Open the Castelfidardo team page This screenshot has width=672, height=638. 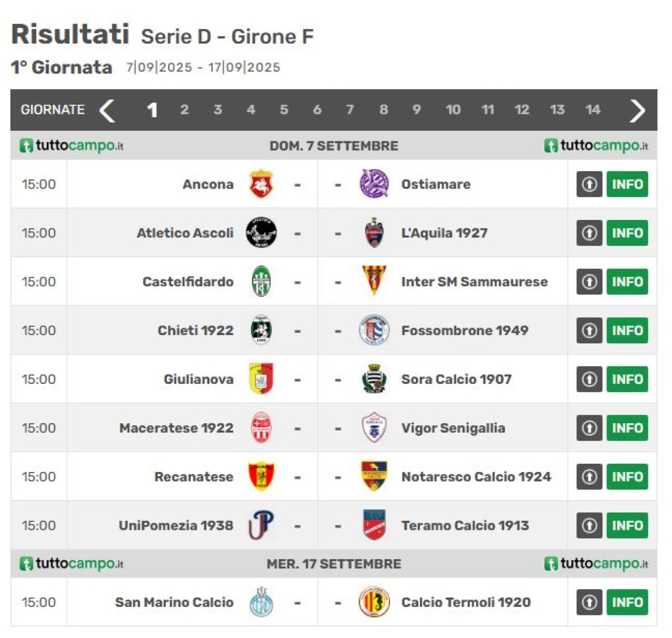188,282
